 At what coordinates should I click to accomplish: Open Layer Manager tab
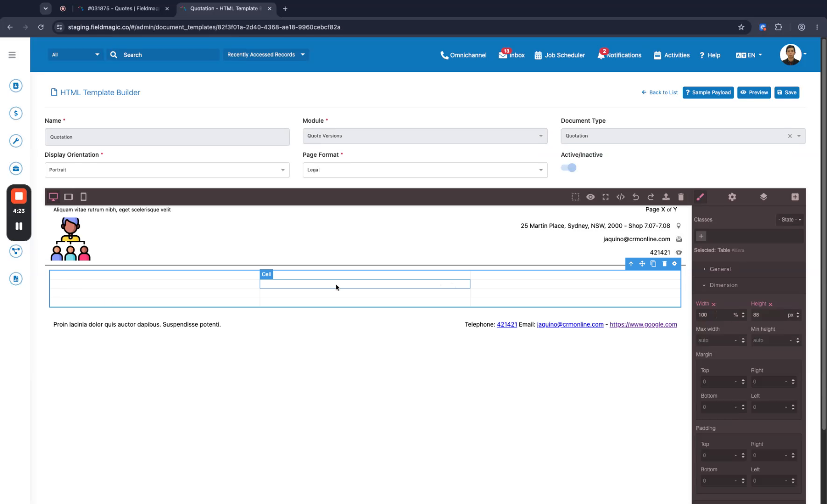tap(764, 197)
